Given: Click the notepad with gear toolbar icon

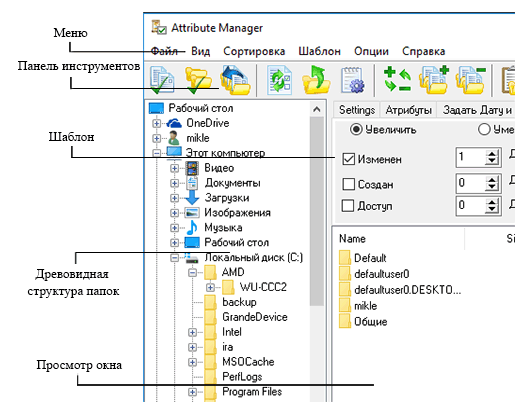Looking at the screenshot, I should [x=353, y=80].
